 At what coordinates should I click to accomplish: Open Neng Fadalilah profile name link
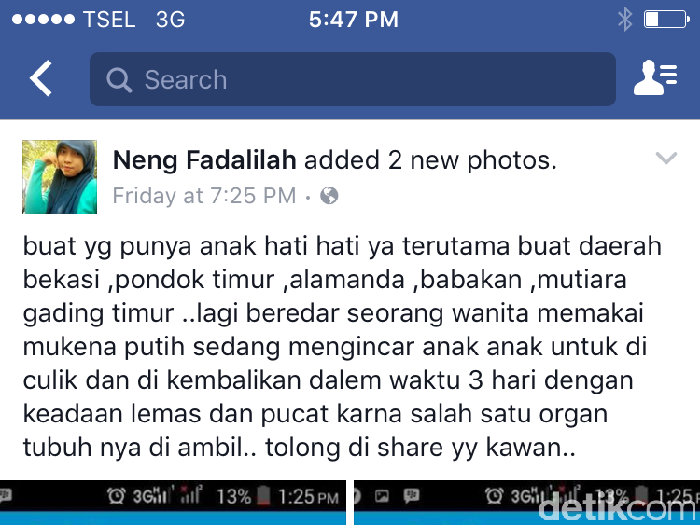(204, 160)
